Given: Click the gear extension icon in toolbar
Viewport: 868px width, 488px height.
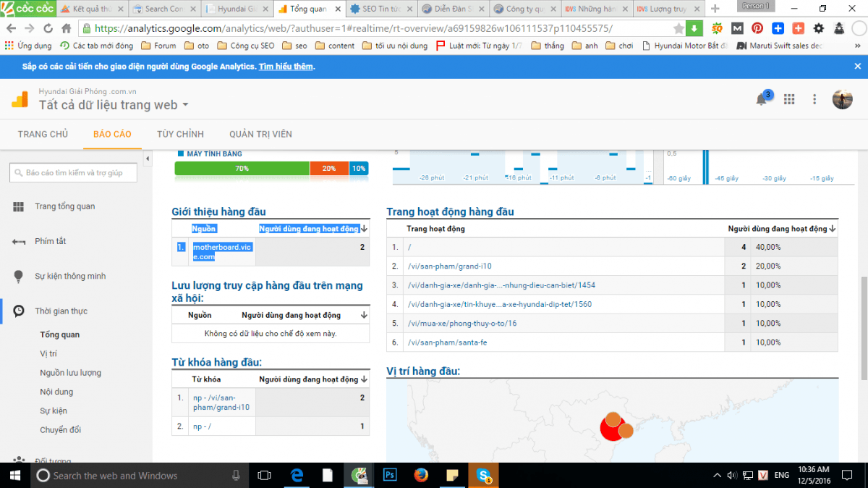Looking at the screenshot, I should (818, 28).
